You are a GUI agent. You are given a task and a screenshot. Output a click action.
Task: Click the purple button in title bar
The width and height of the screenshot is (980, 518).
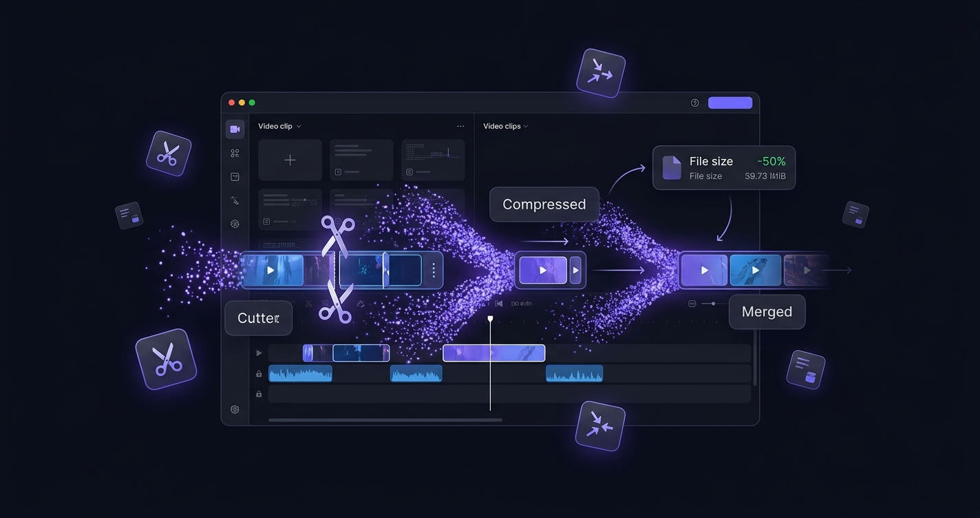click(729, 103)
